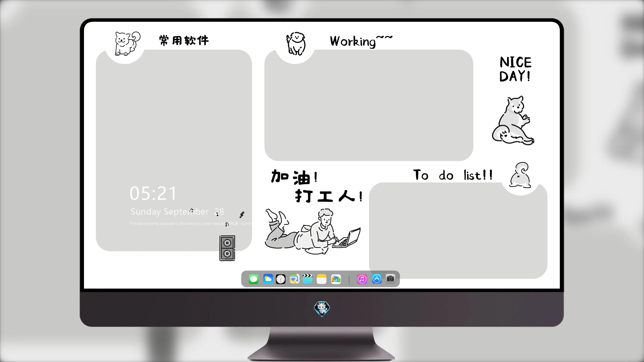Click the 打工人! text
644x362 pixels.
[329, 196]
